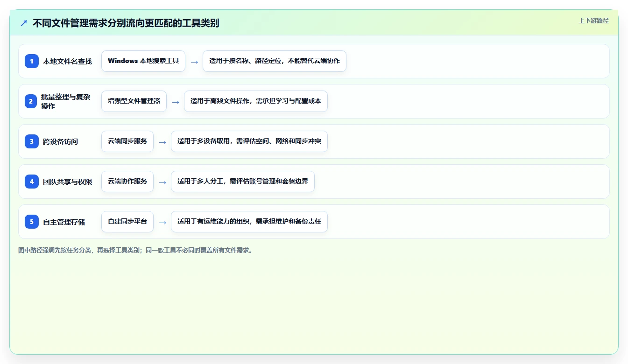
Task: Click the footnote starting 图中路径强调先按任务分类
Action: [136, 250]
